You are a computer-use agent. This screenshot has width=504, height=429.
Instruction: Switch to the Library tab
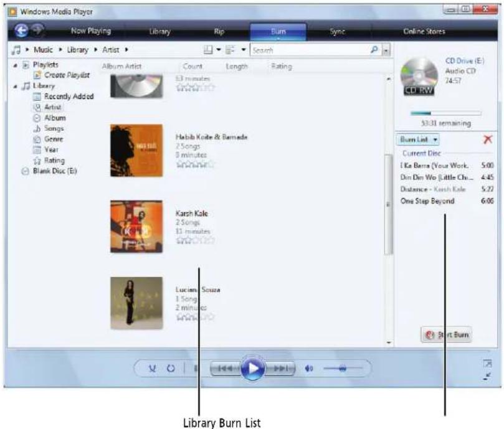(159, 32)
